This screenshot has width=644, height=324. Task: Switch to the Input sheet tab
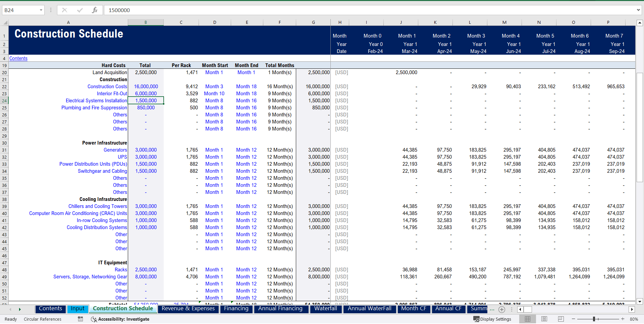pos(77,309)
